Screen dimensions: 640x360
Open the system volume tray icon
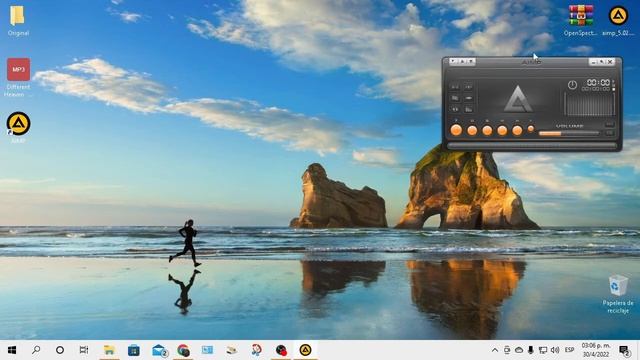(x=555, y=350)
